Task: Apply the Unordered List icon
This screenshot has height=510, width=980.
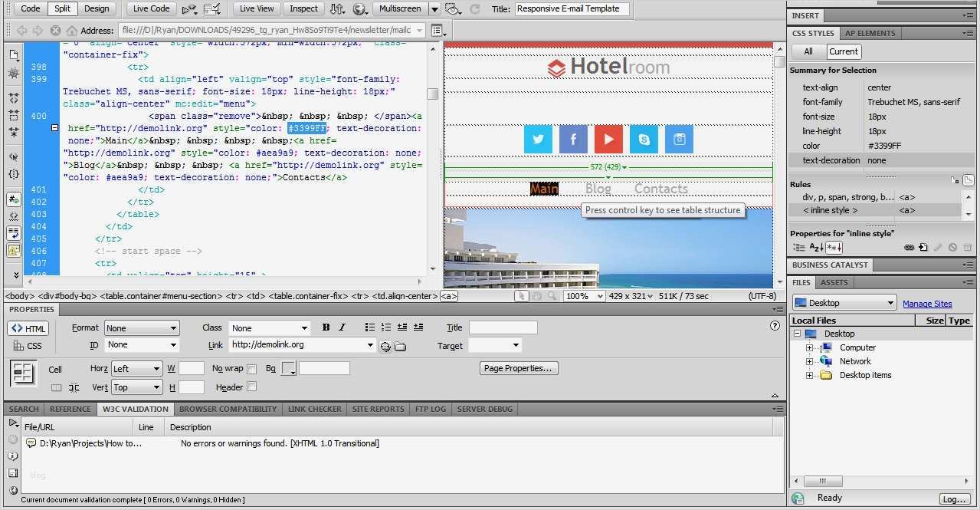Action: (370, 327)
